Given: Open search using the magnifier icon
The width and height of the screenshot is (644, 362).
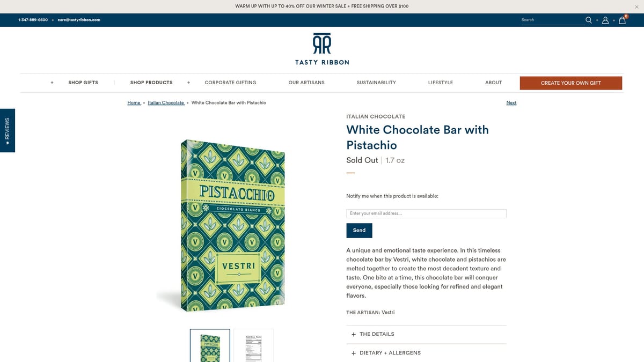Looking at the screenshot, I should click(x=588, y=20).
